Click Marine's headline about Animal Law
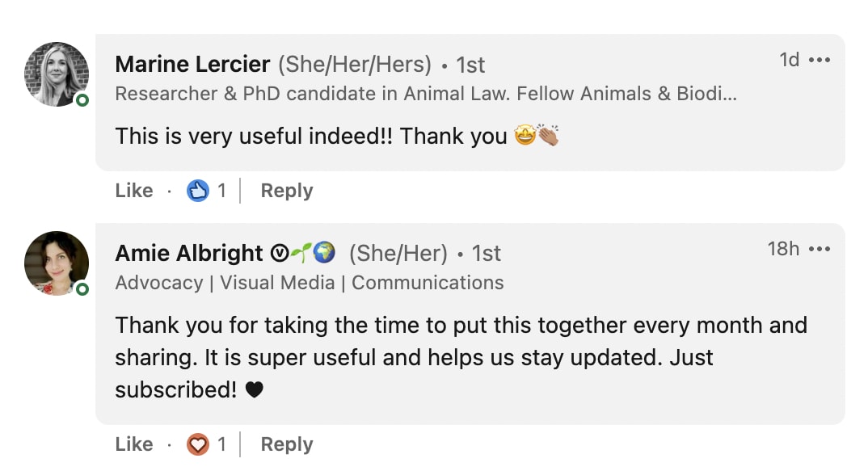This screenshot has height=467, width=868. (x=426, y=94)
